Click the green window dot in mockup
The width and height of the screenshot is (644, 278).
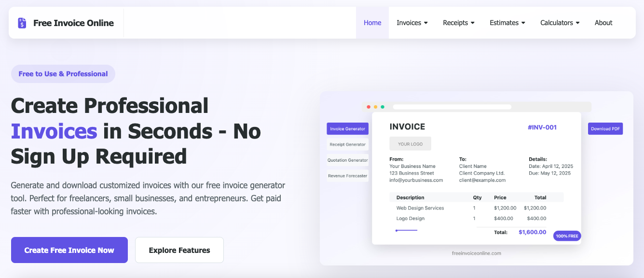[x=383, y=107]
